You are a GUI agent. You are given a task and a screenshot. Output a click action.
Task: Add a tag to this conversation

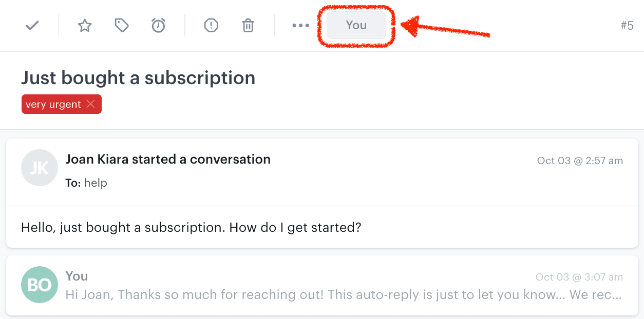click(x=121, y=25)
